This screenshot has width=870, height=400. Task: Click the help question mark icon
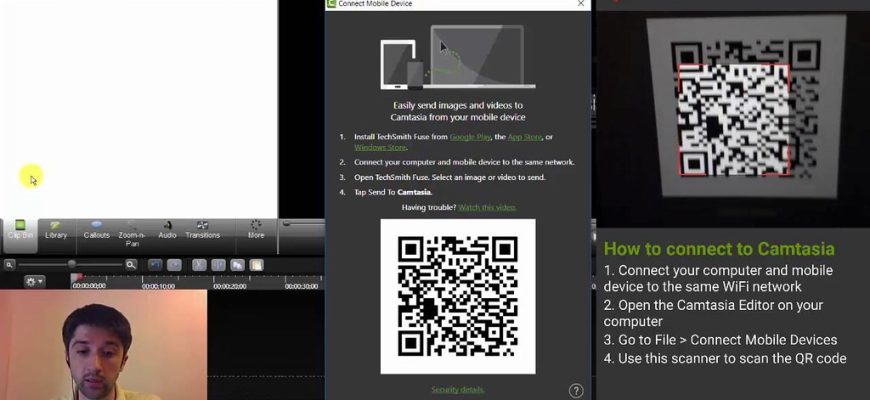click(576, 390)
